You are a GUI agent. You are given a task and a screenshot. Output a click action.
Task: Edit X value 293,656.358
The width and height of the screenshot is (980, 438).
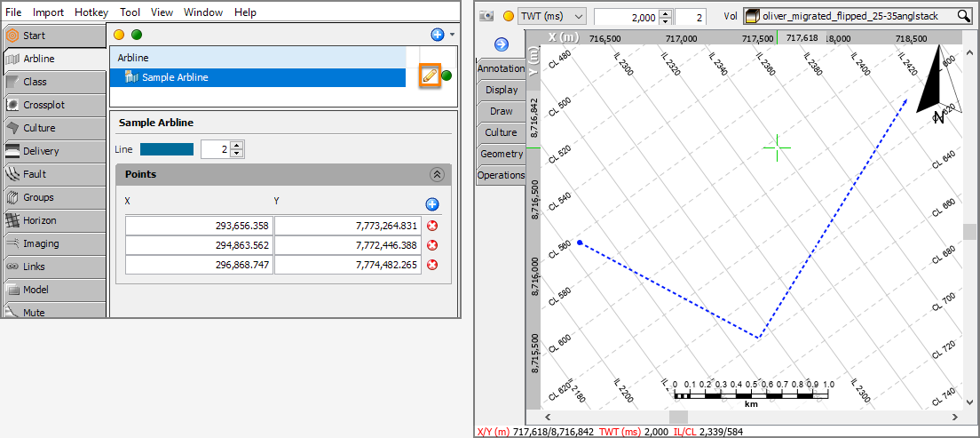(200, 226)
